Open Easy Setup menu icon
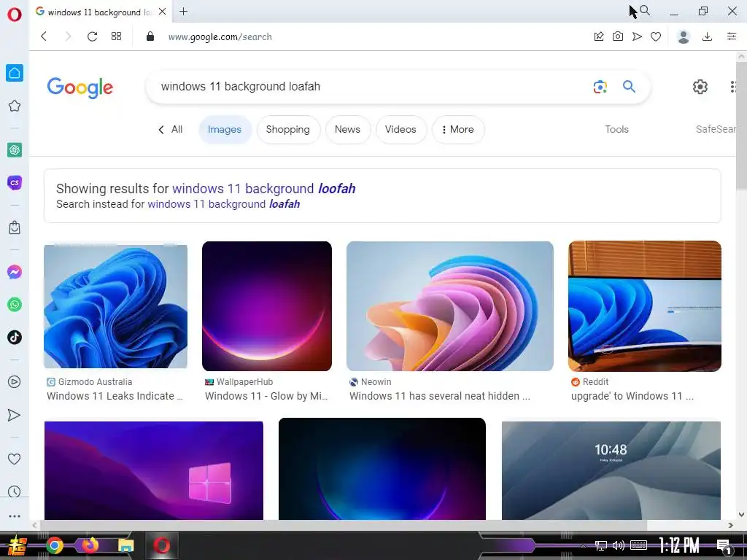Screen dimensions: 747x560 point(732,36)
